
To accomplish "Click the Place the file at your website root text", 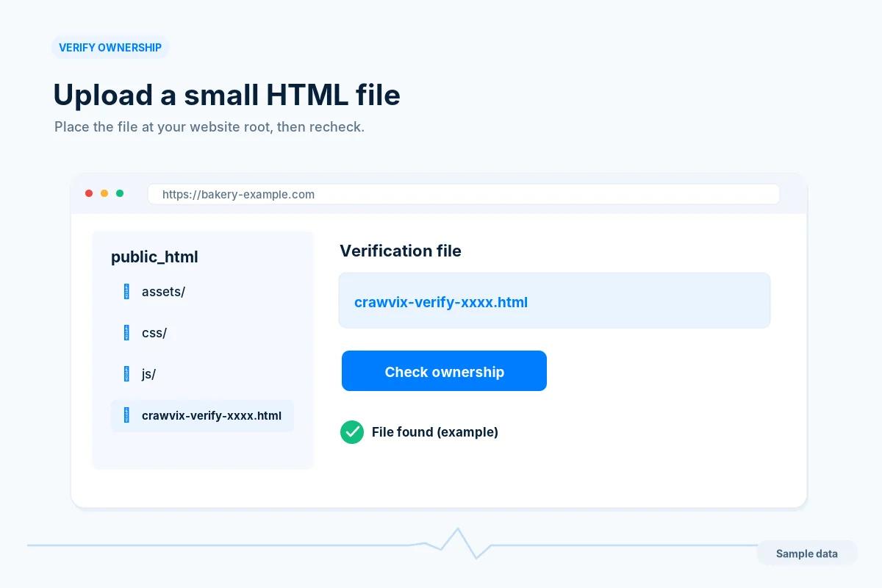I will tap(209, 126).
